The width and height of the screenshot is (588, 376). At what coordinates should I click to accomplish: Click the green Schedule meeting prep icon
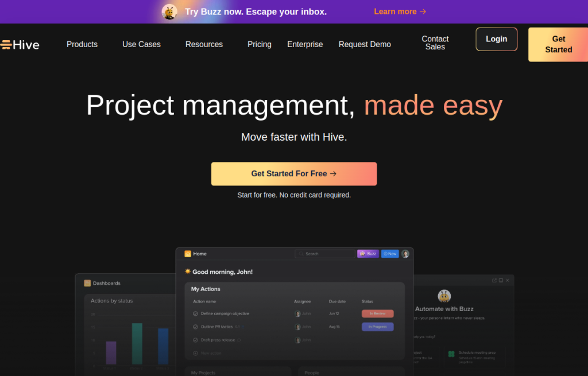coord(451,354)
